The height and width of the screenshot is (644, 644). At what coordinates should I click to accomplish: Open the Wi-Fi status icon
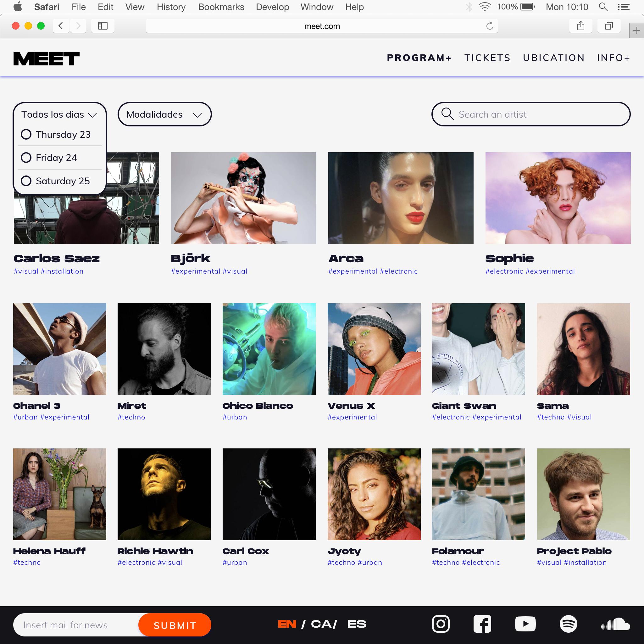pos(485,7)
